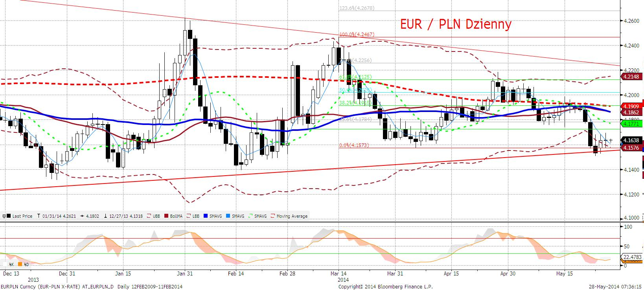Click the 4.1576 price tag on the axis

point(631,148)
